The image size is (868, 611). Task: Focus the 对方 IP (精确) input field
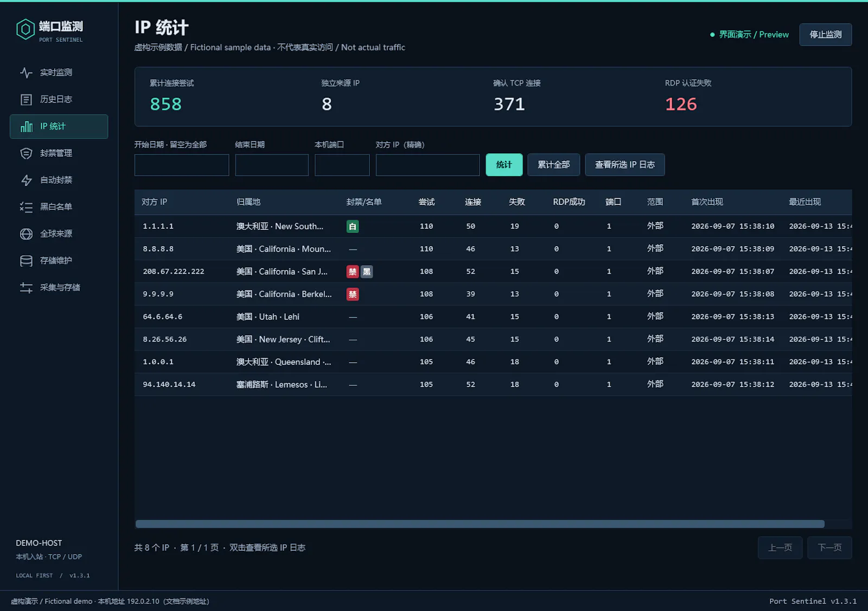427,165
